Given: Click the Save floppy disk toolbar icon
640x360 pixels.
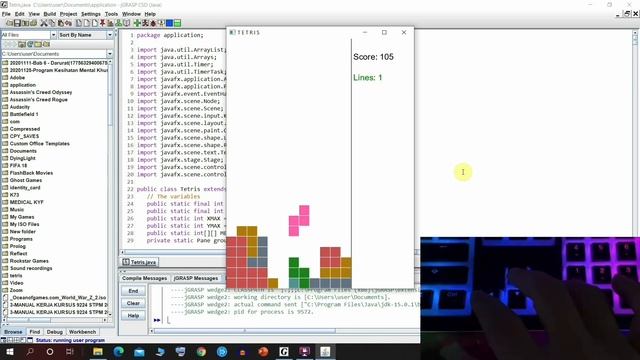Looking at the screenshot, I should (17, 23).
